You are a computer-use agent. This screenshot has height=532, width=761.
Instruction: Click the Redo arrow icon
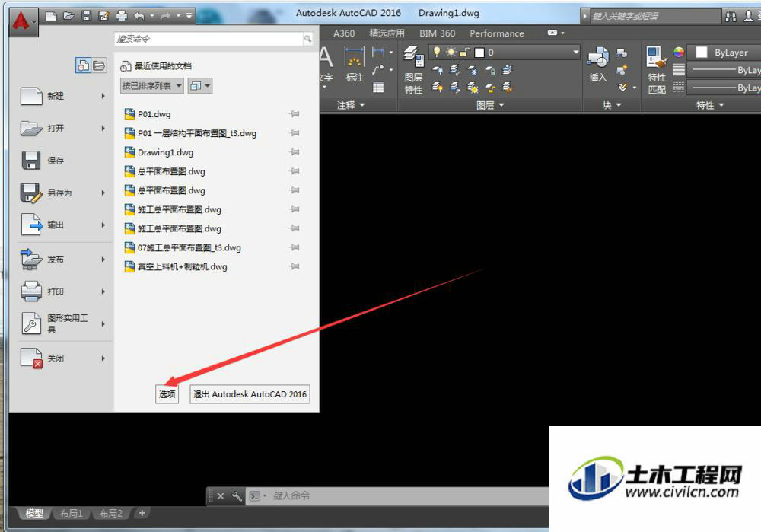click(166, 16)
